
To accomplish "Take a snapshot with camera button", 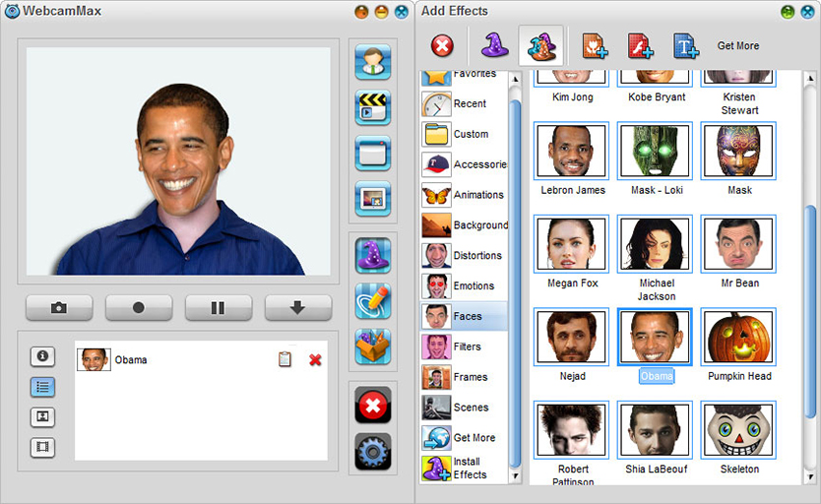I will tap(59, 307).
